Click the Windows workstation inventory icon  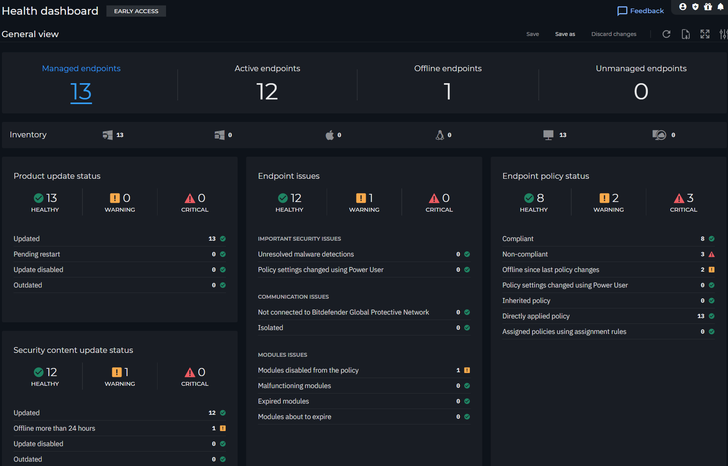pos(108,135)
